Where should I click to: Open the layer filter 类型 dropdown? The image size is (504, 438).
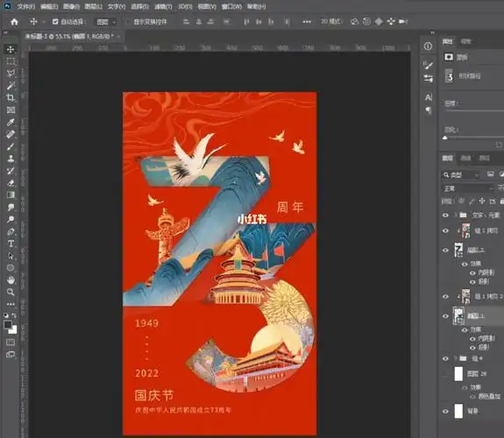460,175
